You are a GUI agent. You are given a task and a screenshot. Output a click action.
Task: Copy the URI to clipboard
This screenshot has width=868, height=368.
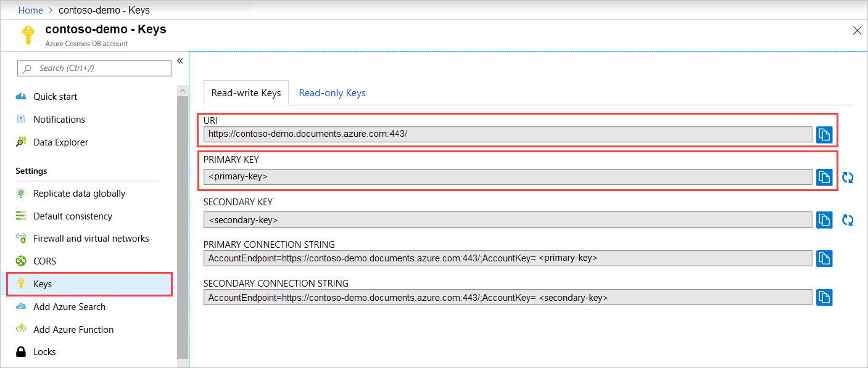click(x=824, y=134)
